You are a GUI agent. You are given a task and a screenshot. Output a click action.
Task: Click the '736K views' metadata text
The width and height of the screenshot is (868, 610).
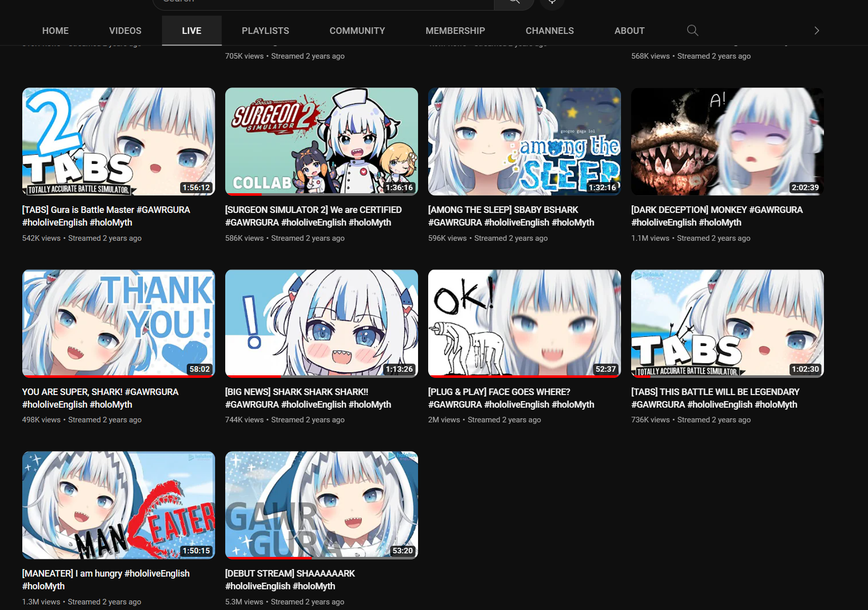[650, 420]
